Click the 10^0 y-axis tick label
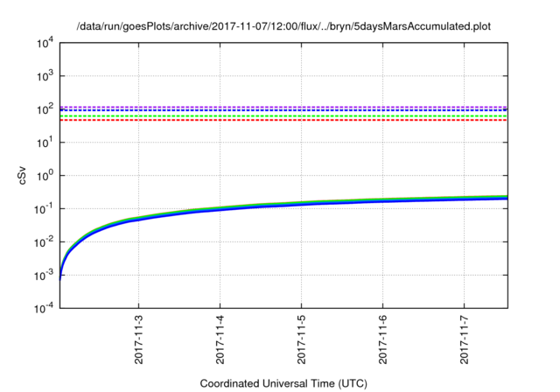Viewport: 560px width, 392px height. pyautogui.click(x=45, y=176)
